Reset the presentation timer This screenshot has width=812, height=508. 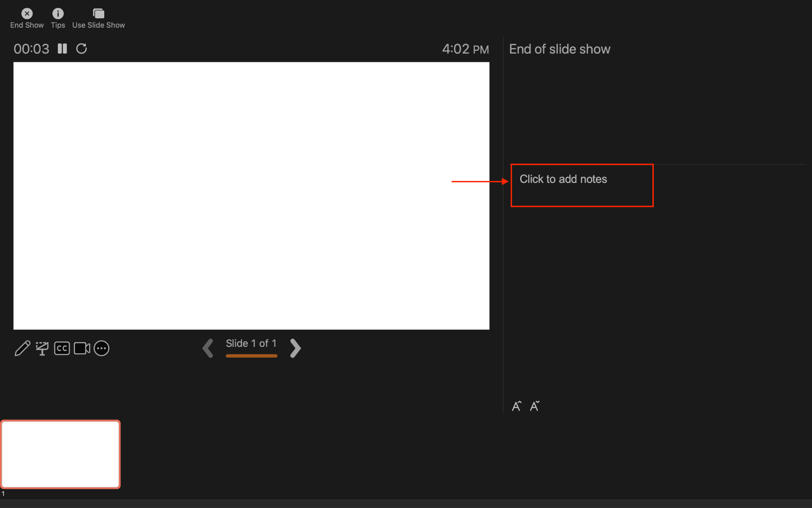tap(82, 48)
